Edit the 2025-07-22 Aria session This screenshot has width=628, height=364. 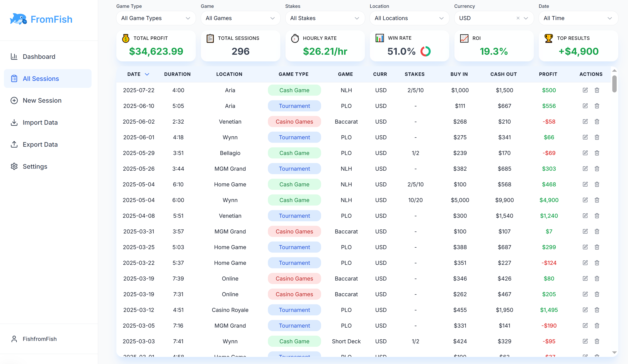pyautogui.click(x=585, y=90)
